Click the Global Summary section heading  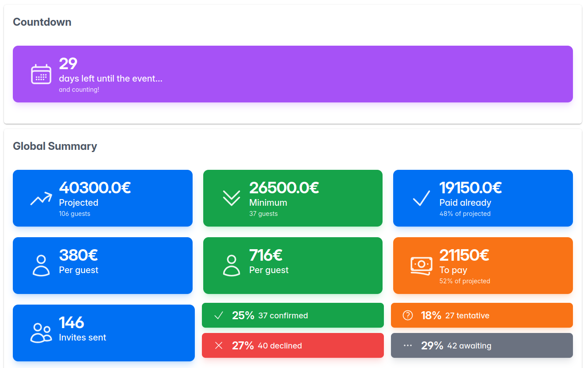pyautogui.click(x=55, y=146)
